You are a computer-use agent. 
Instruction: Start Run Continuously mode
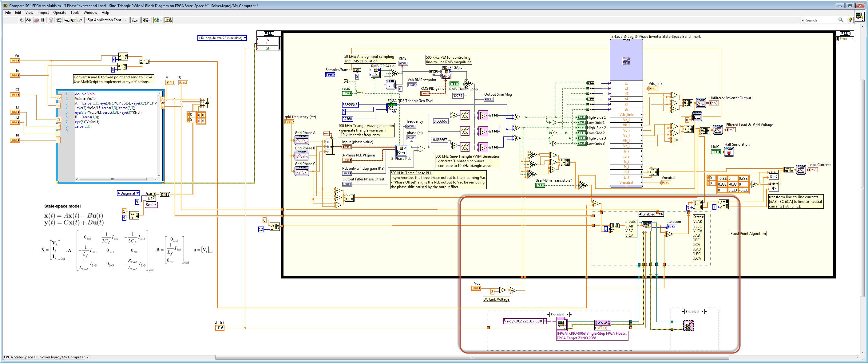point(29,20)
